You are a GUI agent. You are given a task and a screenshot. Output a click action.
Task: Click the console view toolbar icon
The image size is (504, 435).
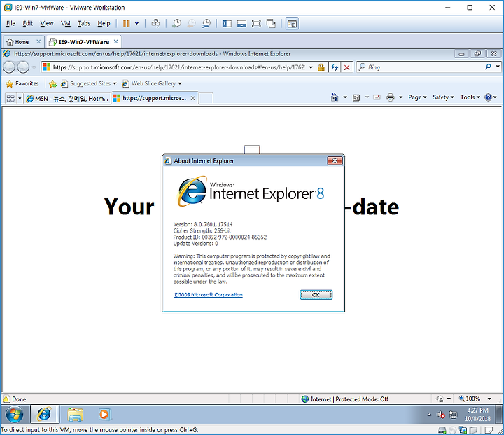tap(292, 24)
